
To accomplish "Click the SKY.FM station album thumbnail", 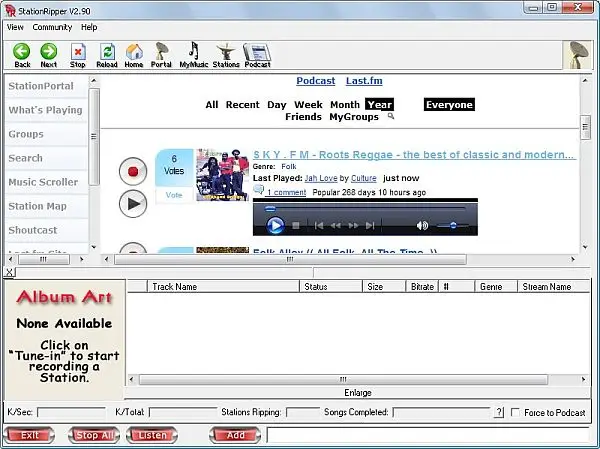I will [x=222, y=175].
